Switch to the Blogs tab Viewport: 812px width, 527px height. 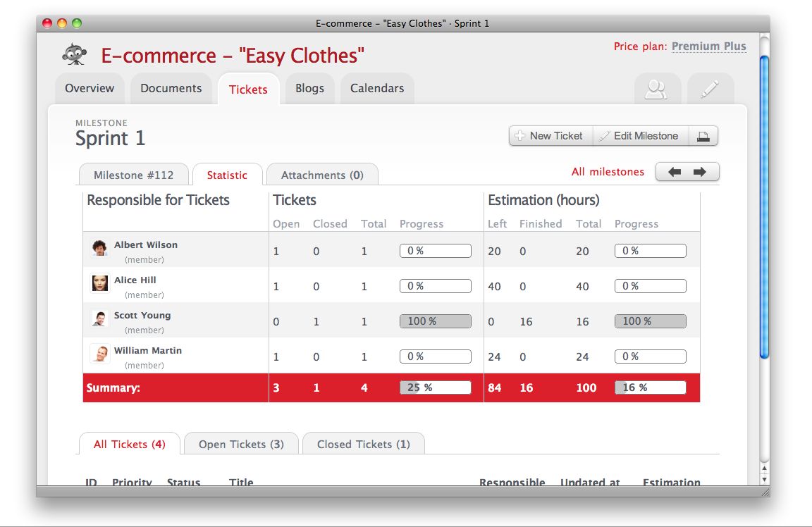point(309,89)
